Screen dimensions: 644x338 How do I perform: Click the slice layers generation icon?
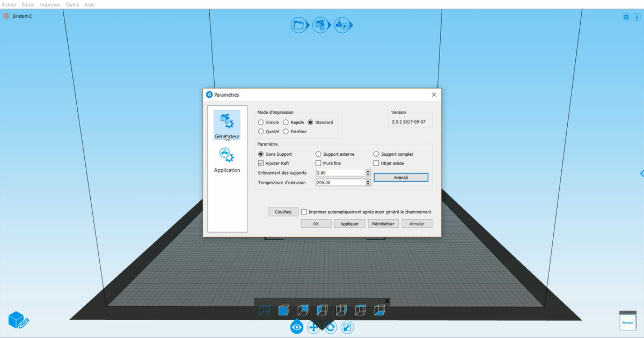(x=320, y=25)
